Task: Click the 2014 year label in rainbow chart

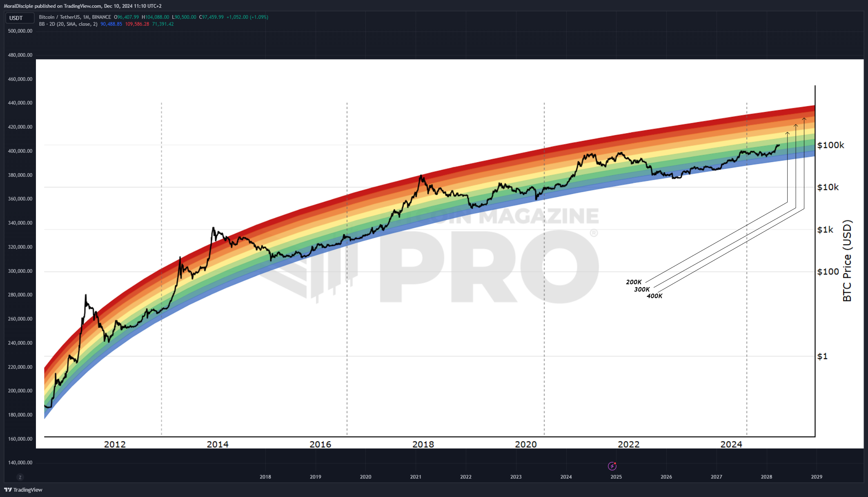Action: (x=218, y=444)
